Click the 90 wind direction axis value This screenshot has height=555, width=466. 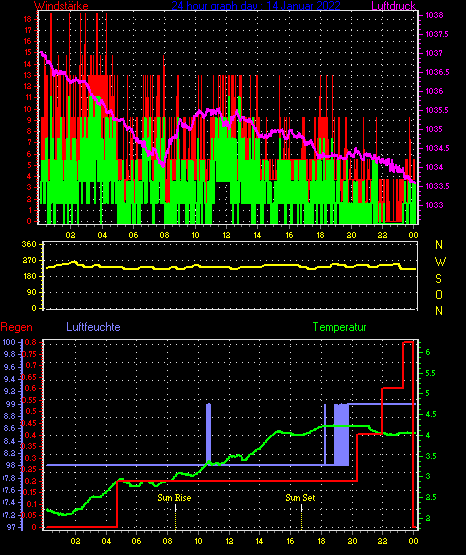[x=31, y=292]
